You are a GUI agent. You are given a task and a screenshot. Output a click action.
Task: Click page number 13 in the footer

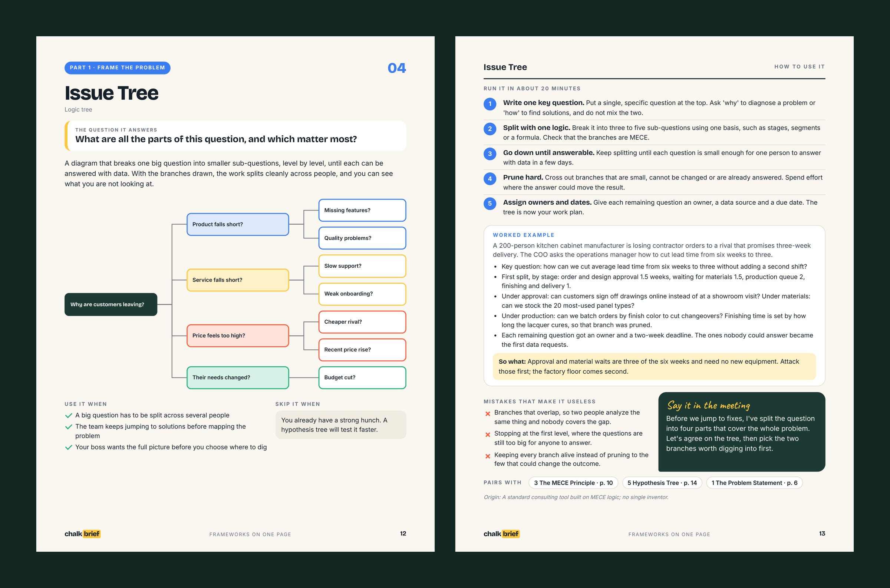822,534
